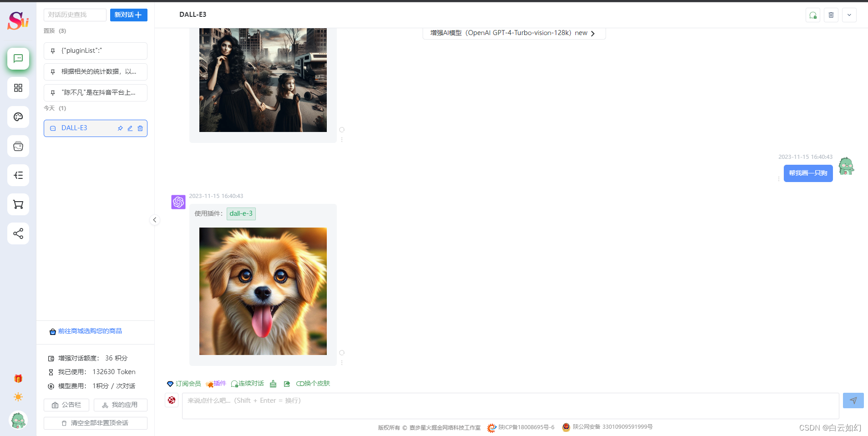This screenshot has width=868, height=436.
Task: Toggle 换个皮肤 skin switch
Action: click(313, 384)
